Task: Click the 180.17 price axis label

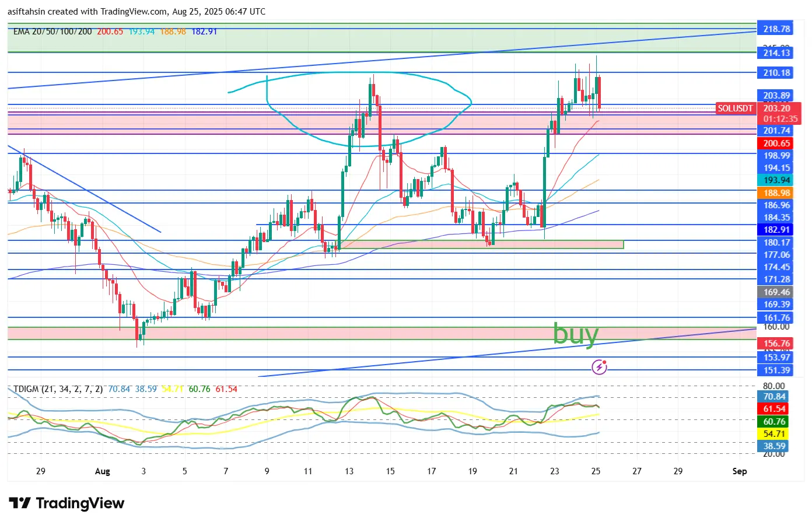Action: [776, 243]
